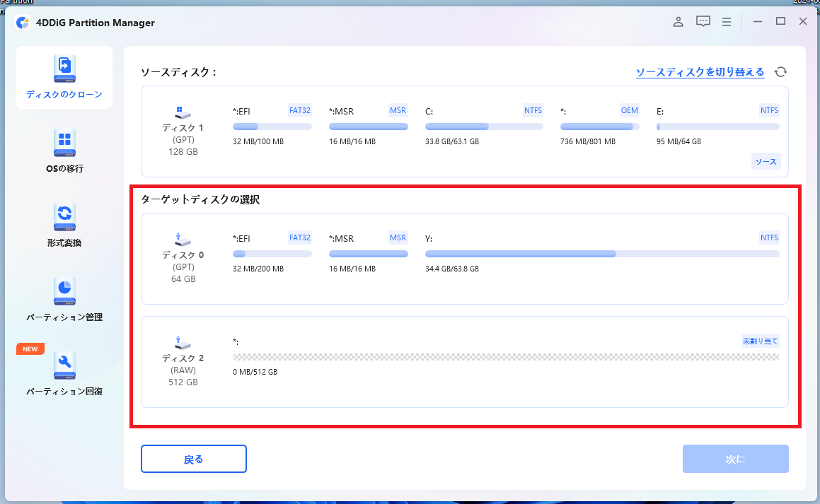
Task: Click NTFS tag of Y: partition
Action: (x=769, y=238)
